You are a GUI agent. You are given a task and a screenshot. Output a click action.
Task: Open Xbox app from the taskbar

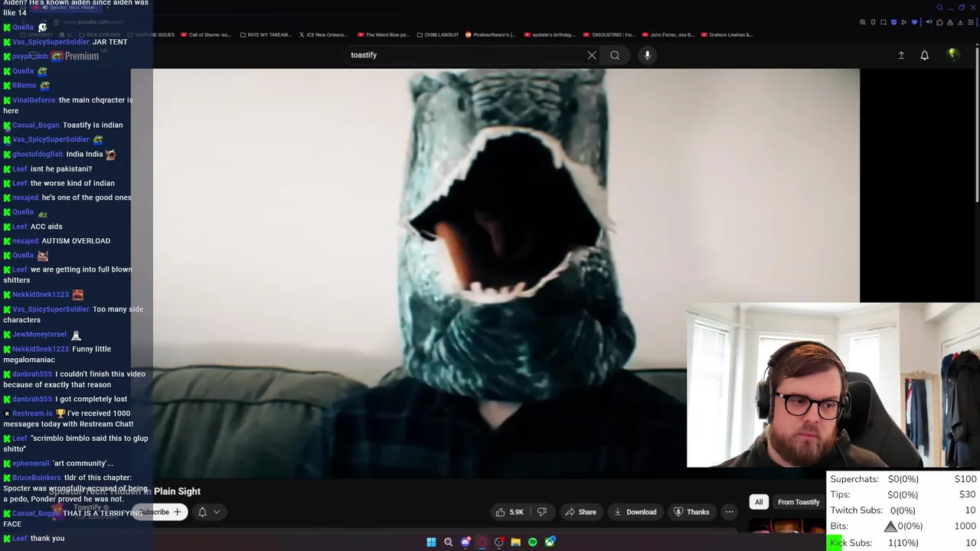pos(550,542)
